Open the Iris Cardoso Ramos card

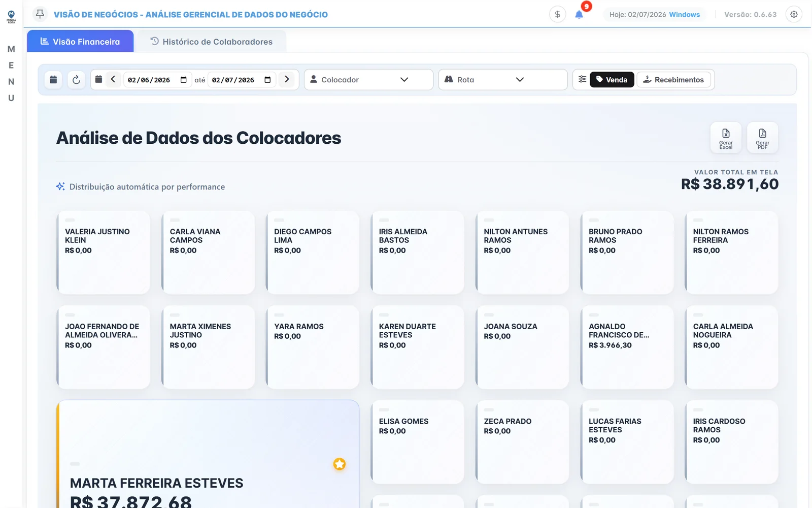click(x=731, y=442)
